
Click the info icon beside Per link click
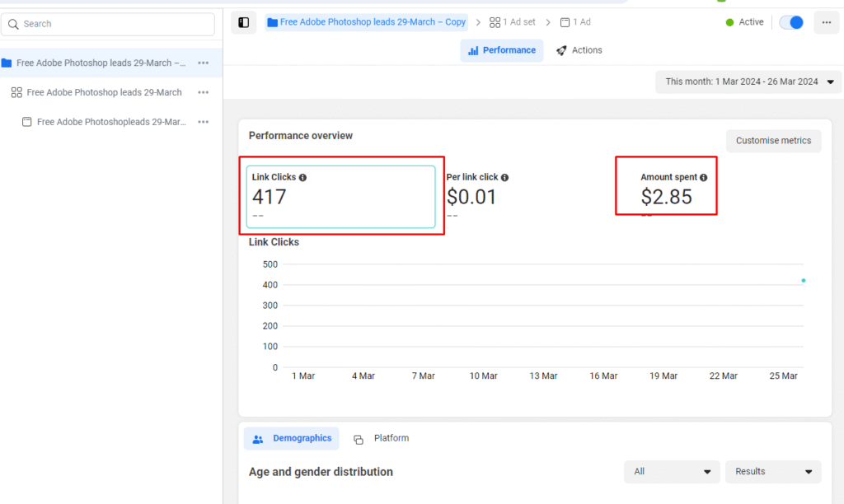(504, 177)
